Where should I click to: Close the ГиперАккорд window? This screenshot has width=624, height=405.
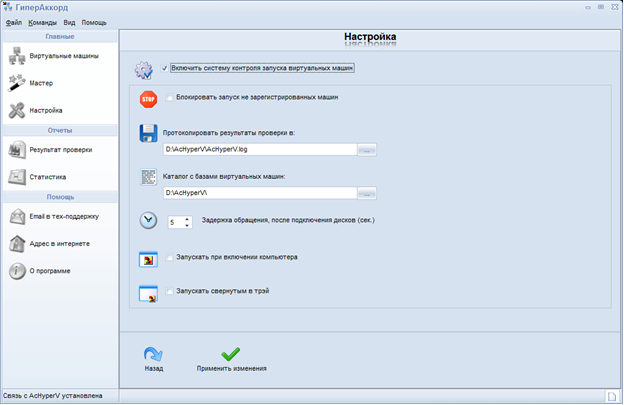(614, 7)
